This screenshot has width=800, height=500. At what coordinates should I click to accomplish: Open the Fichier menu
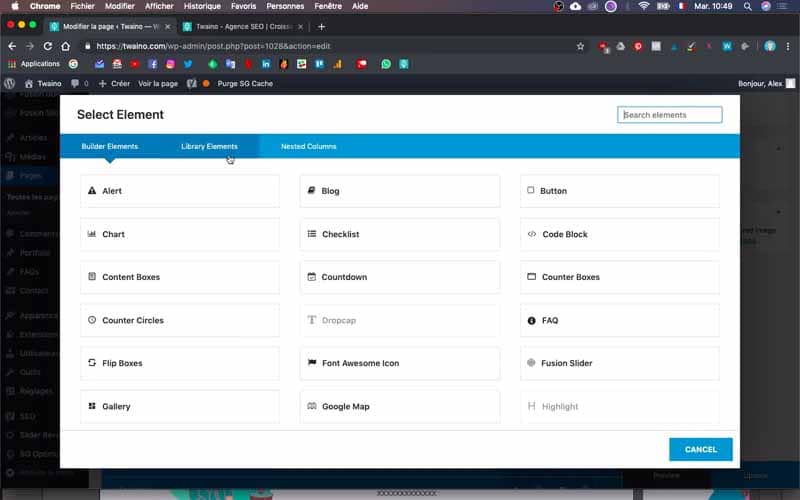click(x=83, y=6)
